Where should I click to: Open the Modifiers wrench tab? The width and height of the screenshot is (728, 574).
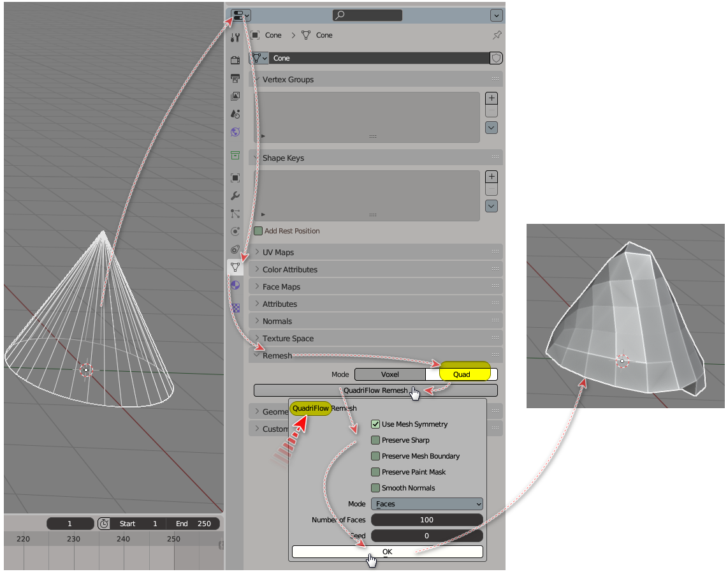pos(235,196)
